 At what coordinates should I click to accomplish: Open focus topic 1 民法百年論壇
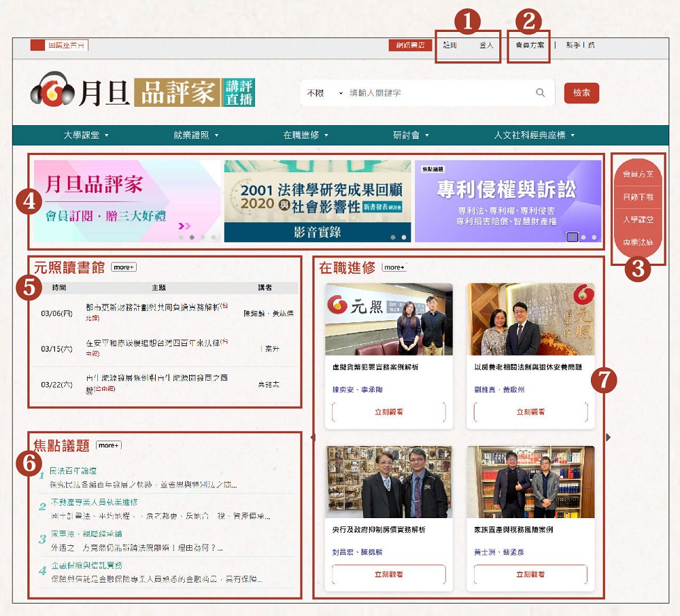(73, 470)
